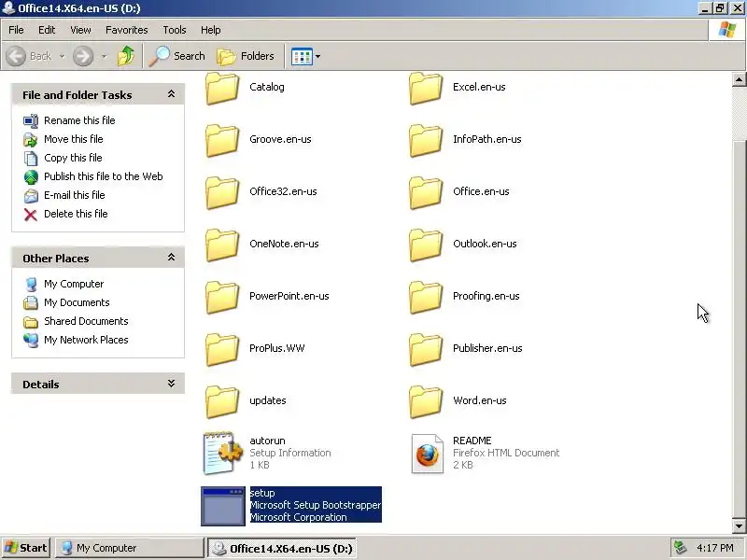The width and height of the screenshot is (747, 560).
Task: Select the autorun setup information icon
Action: 222,454
